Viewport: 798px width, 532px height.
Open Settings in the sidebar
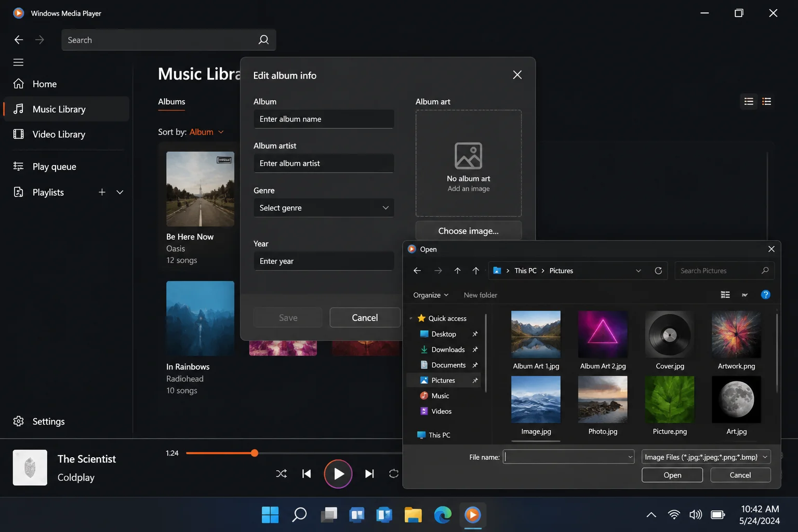click(x=66, y=421)
